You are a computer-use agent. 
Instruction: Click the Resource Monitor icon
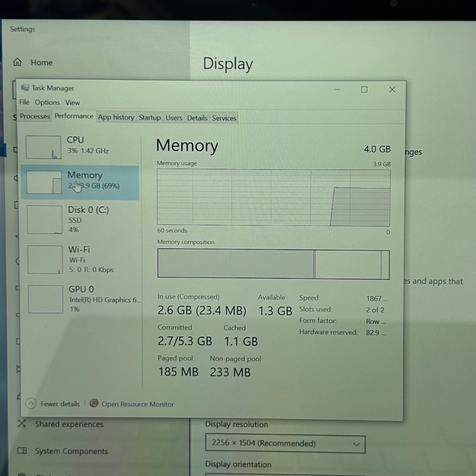[94, 403]
